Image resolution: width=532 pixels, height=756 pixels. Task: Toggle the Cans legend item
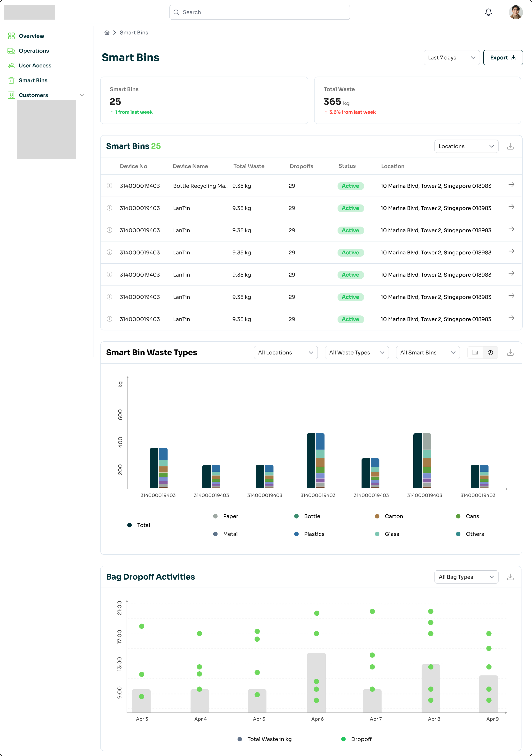467,516
